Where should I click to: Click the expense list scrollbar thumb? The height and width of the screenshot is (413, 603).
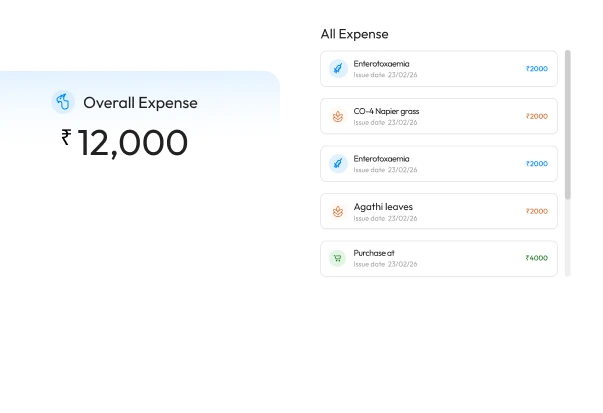pyautogui.click(x=568, y=125)
